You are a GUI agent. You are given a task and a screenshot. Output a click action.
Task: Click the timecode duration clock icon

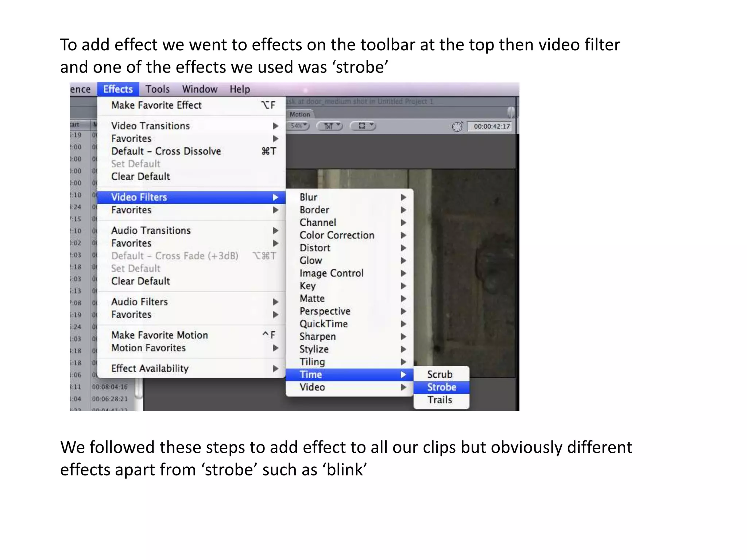pos(457,127)
